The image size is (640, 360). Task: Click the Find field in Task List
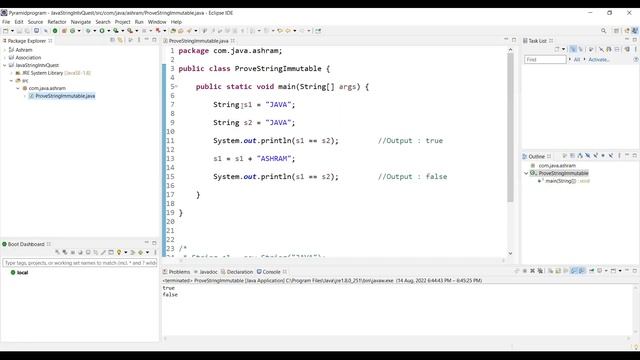point(545,60)
